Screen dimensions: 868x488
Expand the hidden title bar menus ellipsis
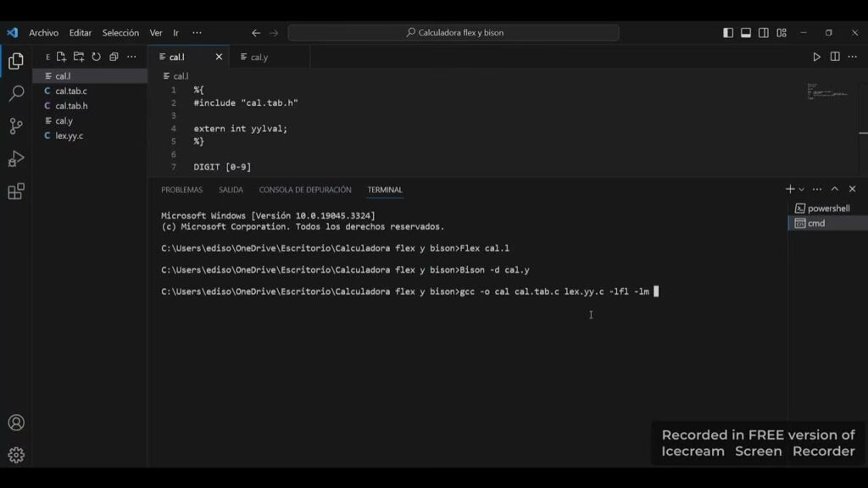197,33
